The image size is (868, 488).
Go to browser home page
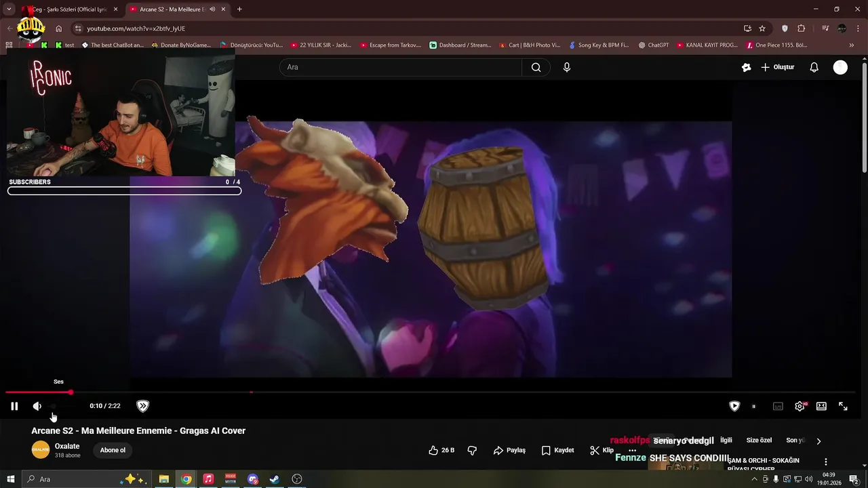(59, 28)
